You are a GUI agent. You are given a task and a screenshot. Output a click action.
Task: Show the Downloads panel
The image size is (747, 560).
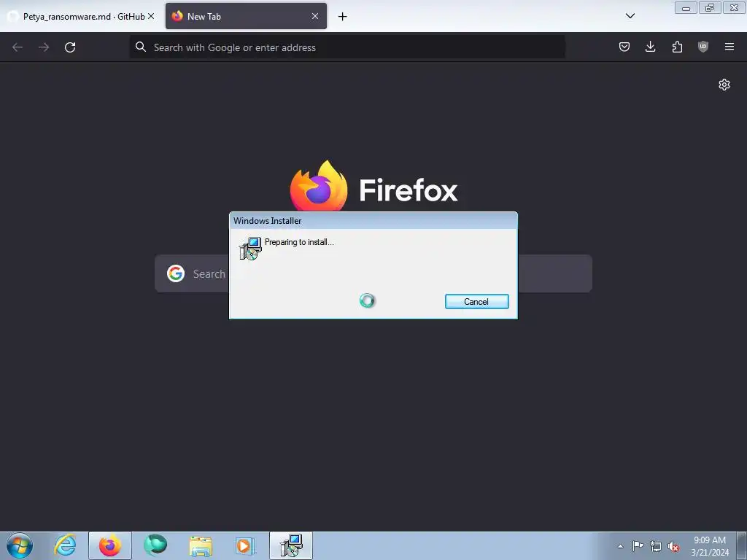pos(650,47)
